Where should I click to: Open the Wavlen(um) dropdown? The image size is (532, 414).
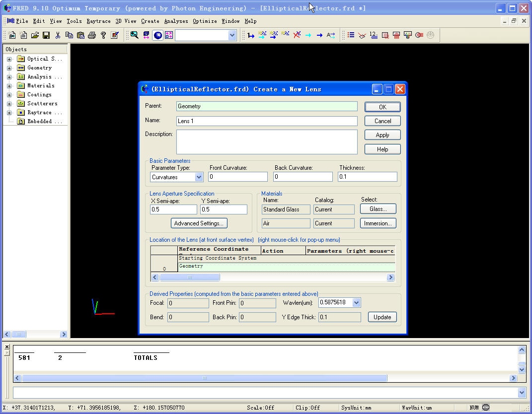click(356, 302)
